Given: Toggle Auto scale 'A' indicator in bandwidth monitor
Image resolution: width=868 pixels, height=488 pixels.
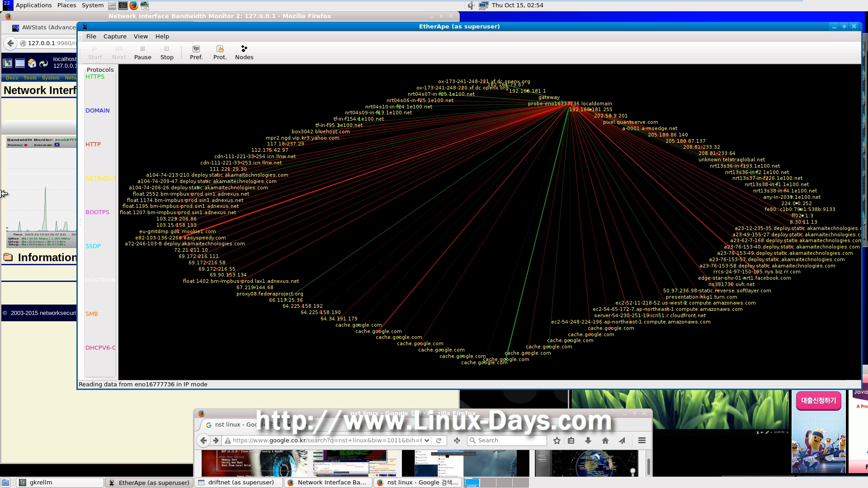Looking at the screenshot, I should click(x=57, y=145).
